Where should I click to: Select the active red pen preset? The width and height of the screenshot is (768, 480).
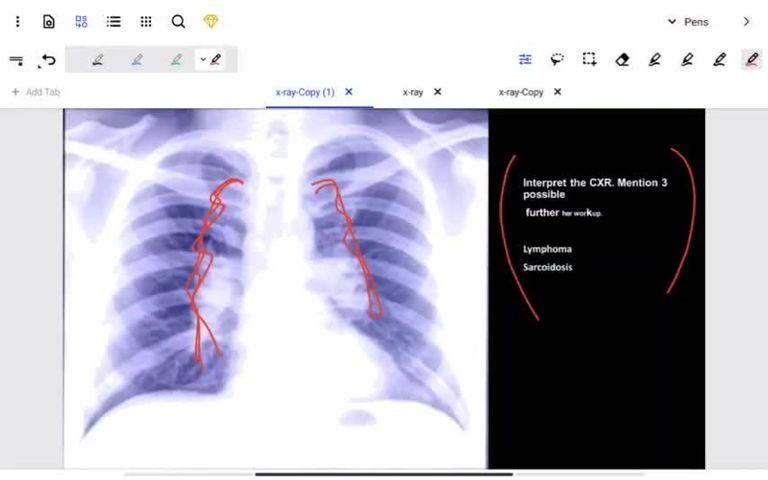(x=216, y=60)
